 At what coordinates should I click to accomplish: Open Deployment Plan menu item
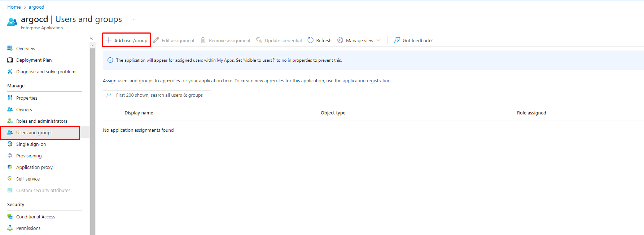click(34, 60)
